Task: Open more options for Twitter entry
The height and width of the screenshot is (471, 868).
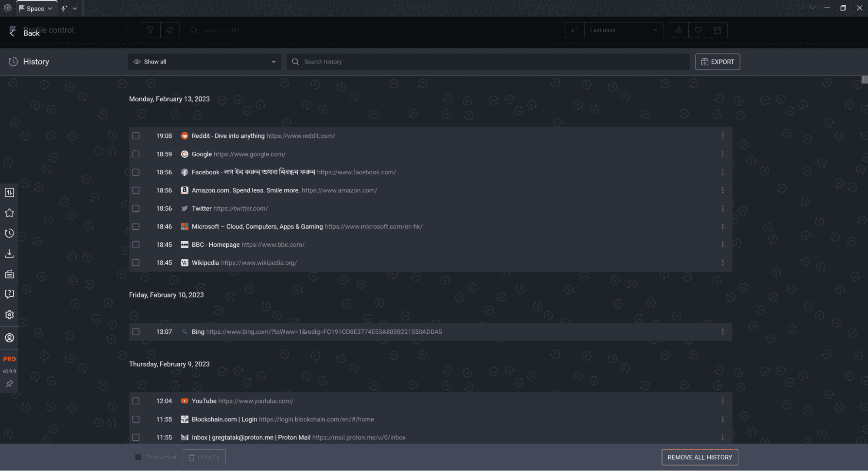Action: tap(723, 209)
